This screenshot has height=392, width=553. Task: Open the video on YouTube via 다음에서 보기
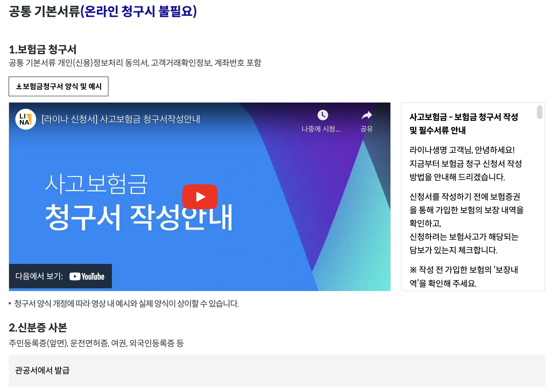click(x=60, y=276)
